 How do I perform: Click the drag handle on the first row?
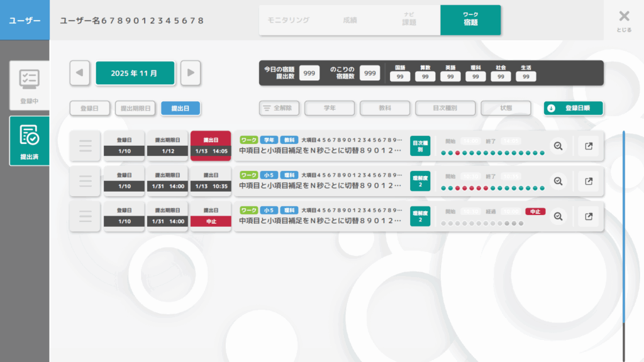85,146
